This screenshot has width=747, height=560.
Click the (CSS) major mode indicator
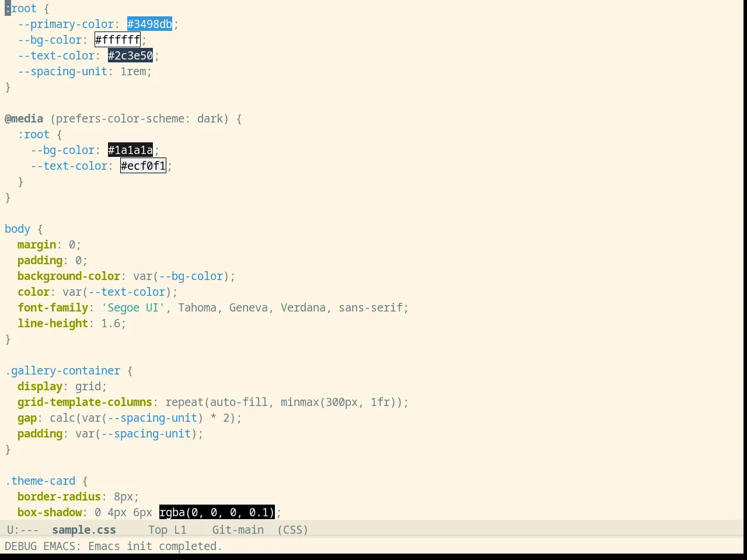(292, 530)
